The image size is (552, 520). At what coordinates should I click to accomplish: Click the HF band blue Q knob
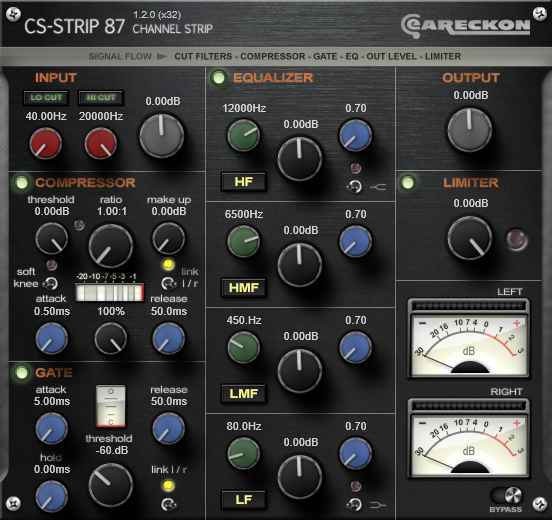(356, 136)
